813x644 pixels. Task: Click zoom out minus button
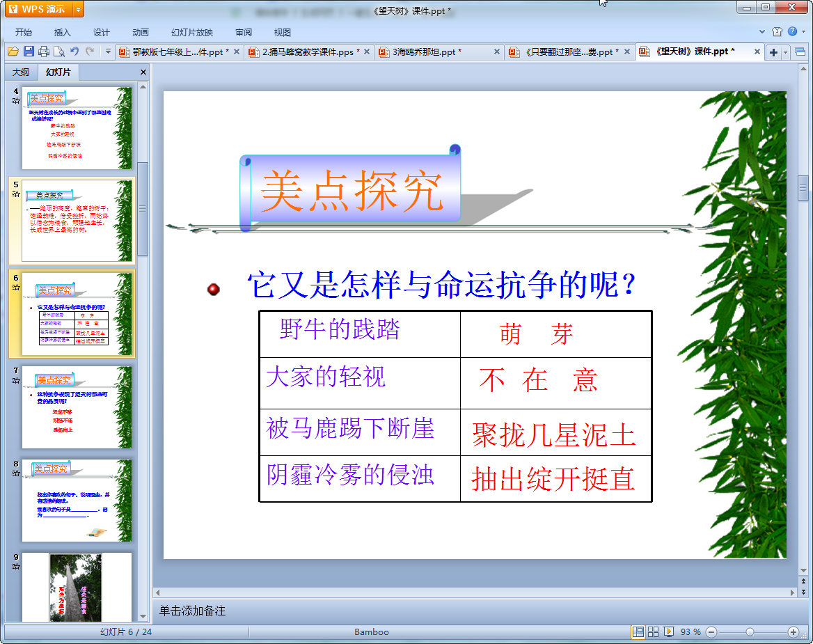711,632
